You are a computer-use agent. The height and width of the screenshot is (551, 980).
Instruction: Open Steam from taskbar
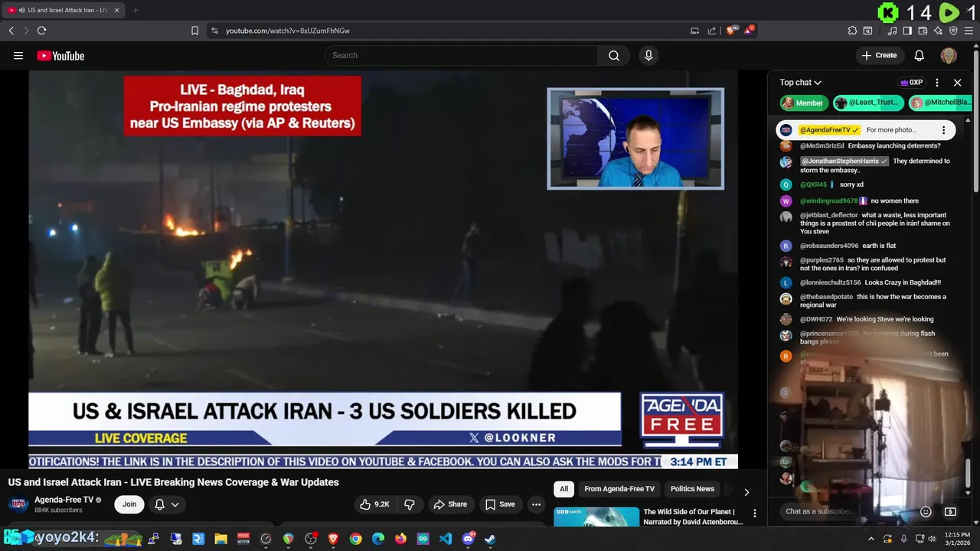(x=490, y=539)
